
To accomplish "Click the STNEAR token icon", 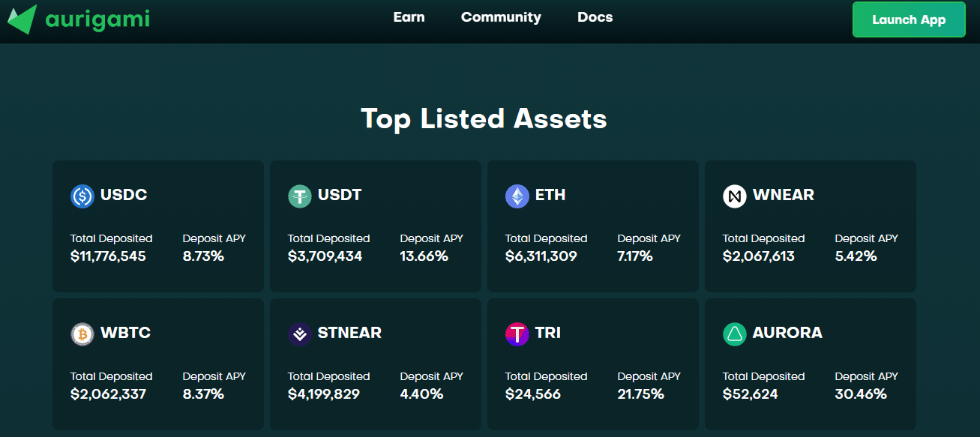I will coord(299,334).
